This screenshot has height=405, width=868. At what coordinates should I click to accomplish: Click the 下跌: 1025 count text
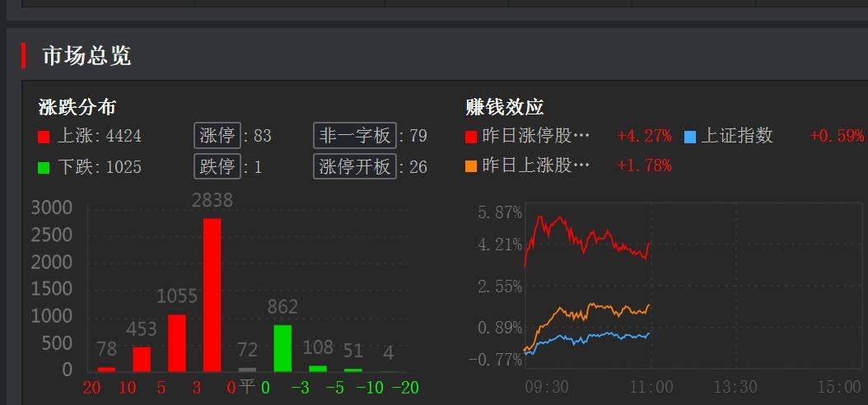click(99, 166)
